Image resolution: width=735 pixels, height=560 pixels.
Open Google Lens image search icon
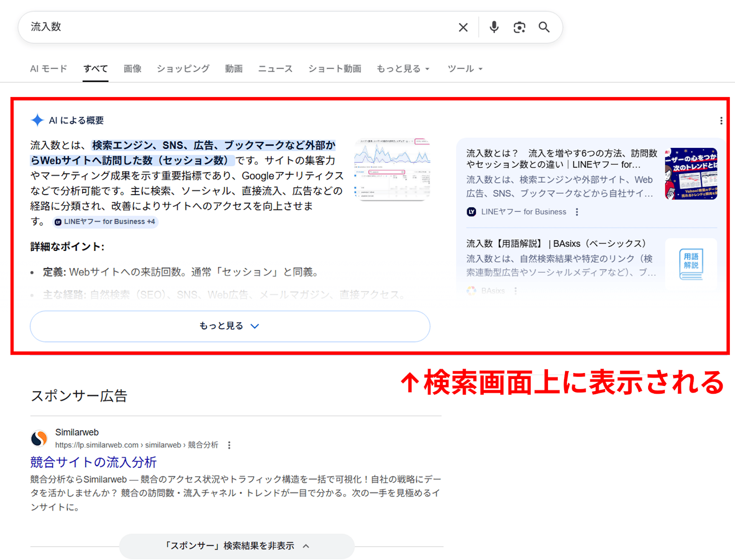pos(519,27)
